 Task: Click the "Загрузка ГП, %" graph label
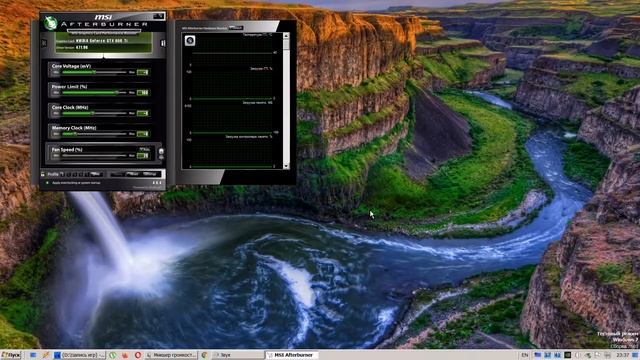(x=261, y=69)
